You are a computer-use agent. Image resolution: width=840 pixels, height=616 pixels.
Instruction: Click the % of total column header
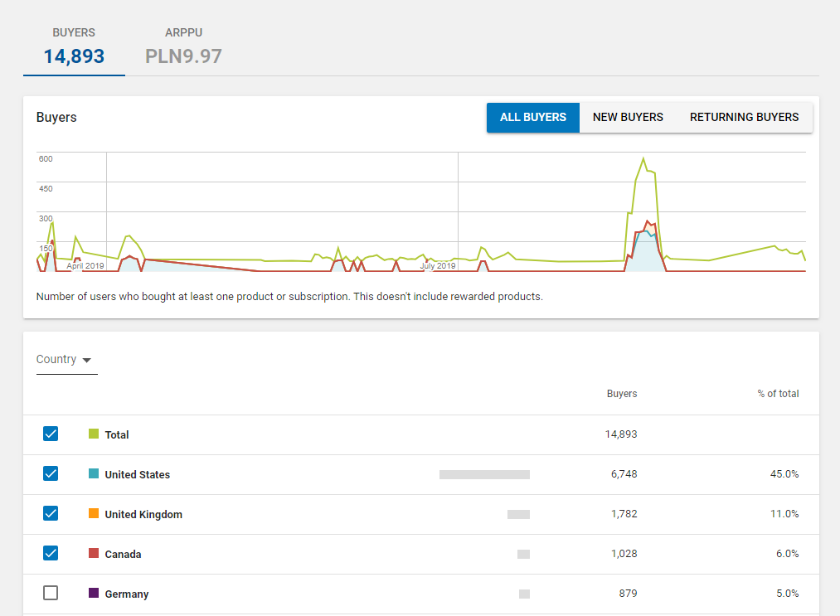click(778, 394)
